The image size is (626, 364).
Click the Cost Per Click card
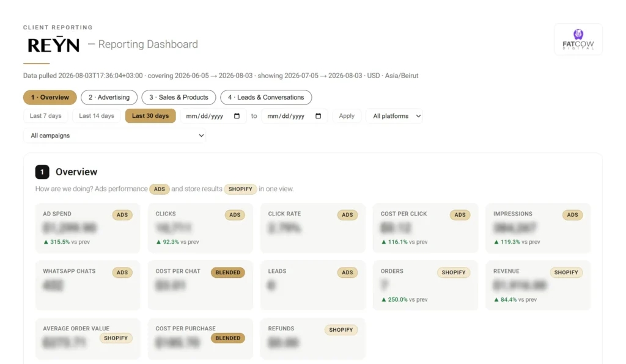[x=425, y=228]
